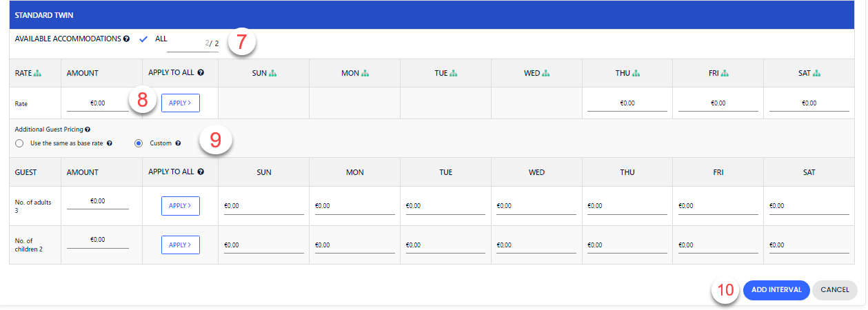The height and width of the screenshot is (310, 868).
Task: Select the Custom pricing radio button
Action: [x=139, y=143]
